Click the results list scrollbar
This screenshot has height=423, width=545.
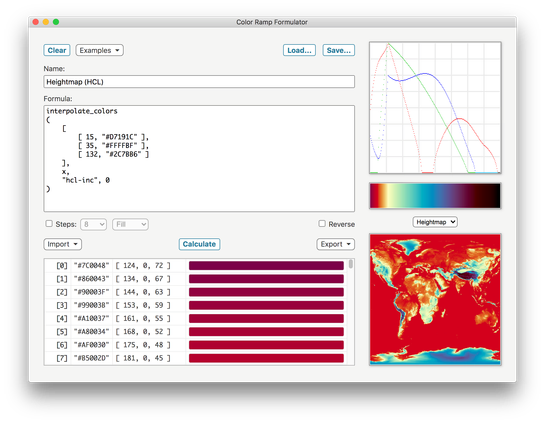[351, 264]
